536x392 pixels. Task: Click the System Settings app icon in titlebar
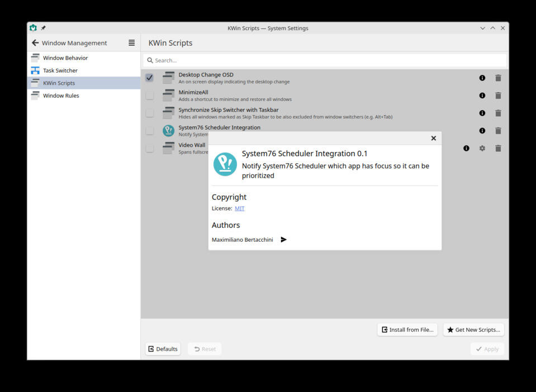[x=33, y=28]
